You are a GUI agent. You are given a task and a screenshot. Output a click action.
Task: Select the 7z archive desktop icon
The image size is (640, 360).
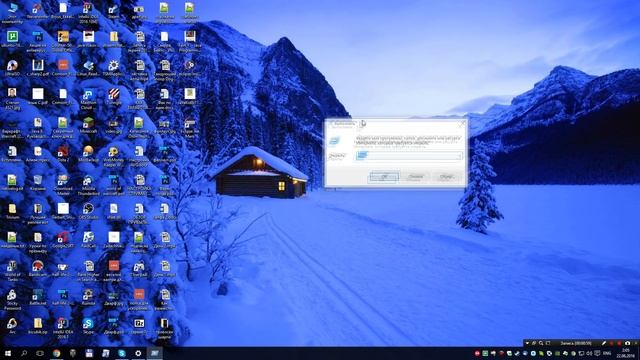click(139, 327)
